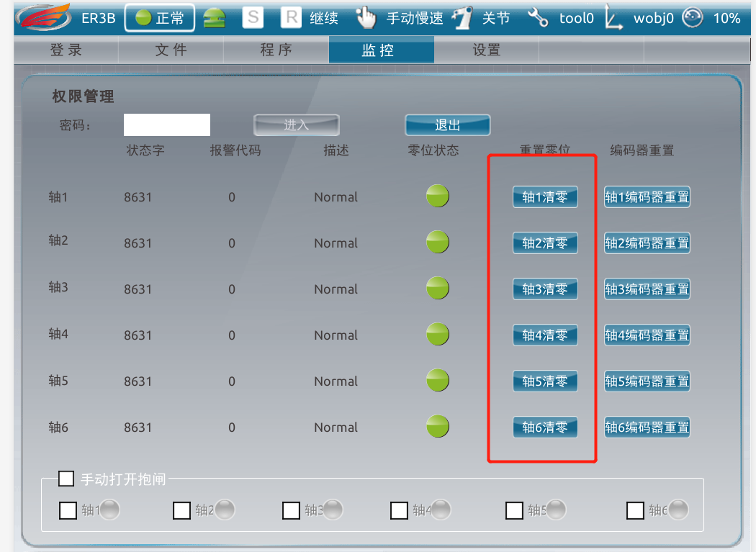
Task: Enable the 手动打开抱闸 checkbox
Action: pyautogui.click(x=66, y=479)
